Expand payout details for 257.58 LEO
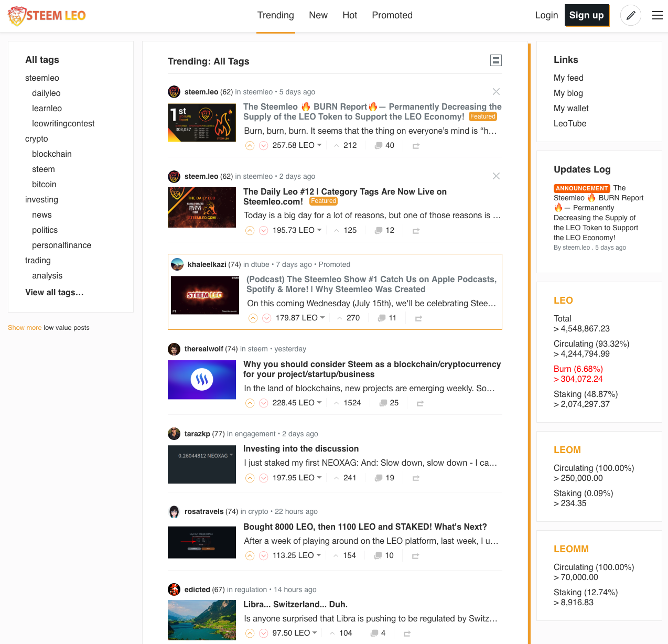 [297, 145]
